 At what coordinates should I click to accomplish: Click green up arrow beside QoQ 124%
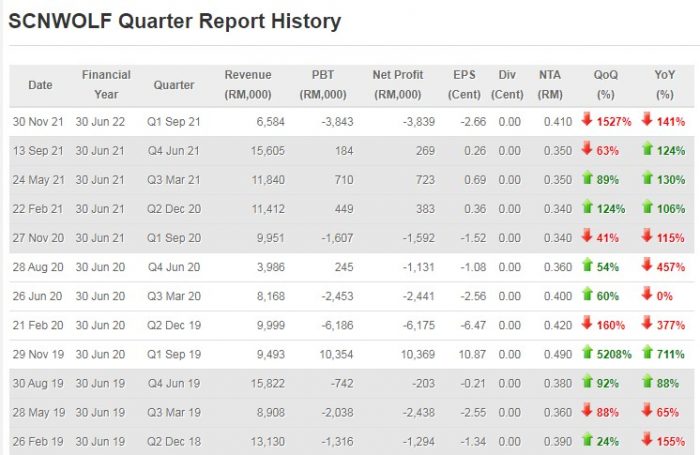click(587, 208)
